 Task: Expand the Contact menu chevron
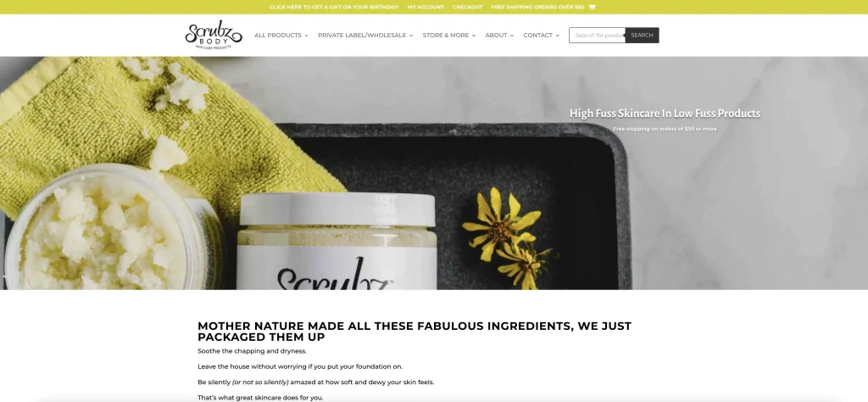point(557,36)
